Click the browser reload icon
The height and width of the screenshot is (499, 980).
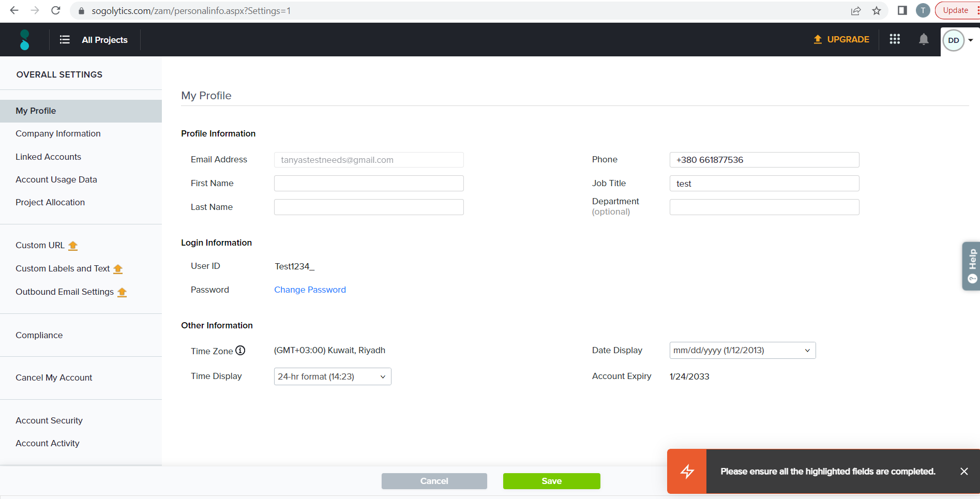coord(56,10)
